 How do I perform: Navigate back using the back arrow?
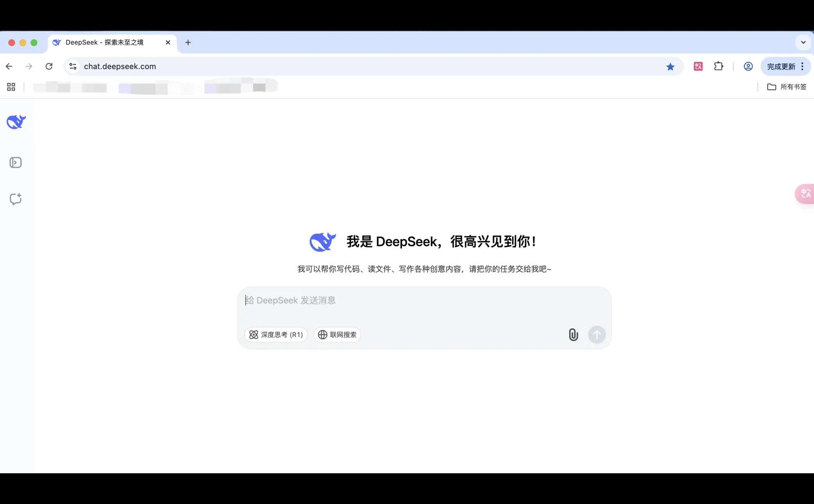(9, 66)
